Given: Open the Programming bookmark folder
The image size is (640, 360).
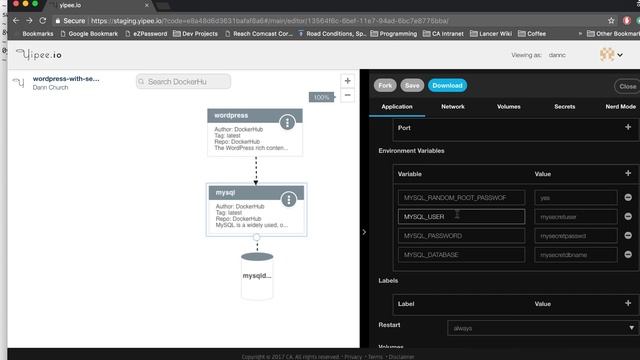Looking at the screenshot, I should coord(394,33).
